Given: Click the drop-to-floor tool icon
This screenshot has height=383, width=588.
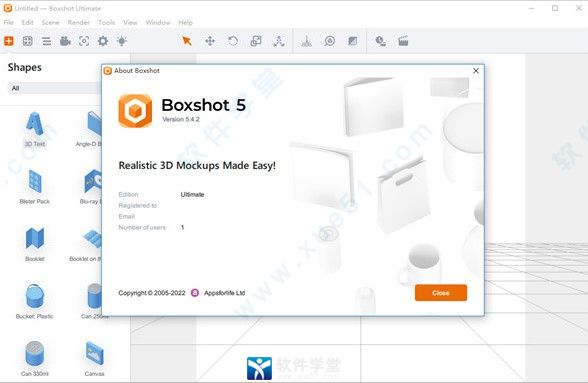Looking at the screenshot, I should (x=307, y=41).
